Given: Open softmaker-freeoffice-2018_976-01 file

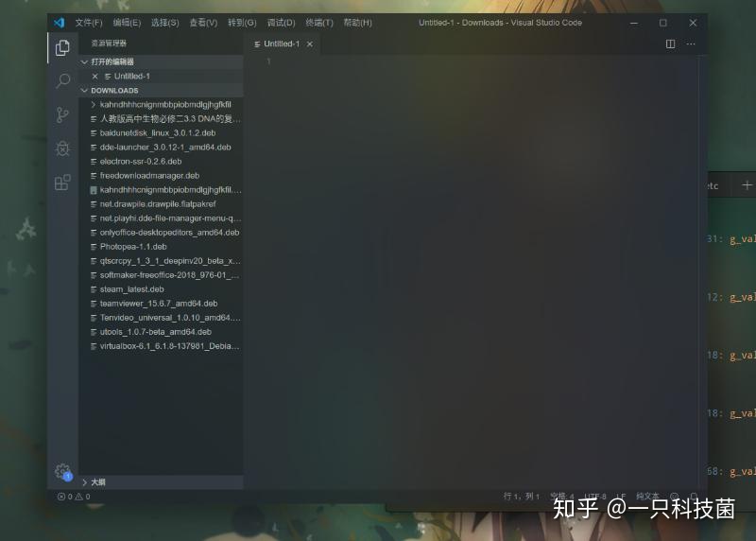Looking at the screenshot, I should tap(161, 275).
